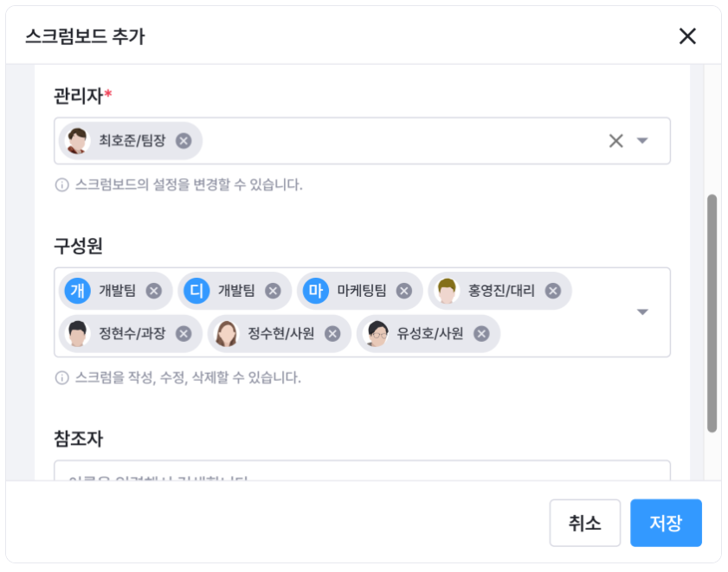This screenshot has width=728, height=572.
Task: Open the 관리자 dropdown list
Action: click(642, 141)
